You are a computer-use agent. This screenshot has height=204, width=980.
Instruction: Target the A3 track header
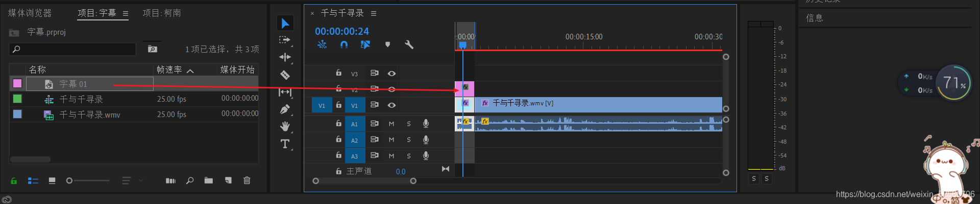click(354, 156)
